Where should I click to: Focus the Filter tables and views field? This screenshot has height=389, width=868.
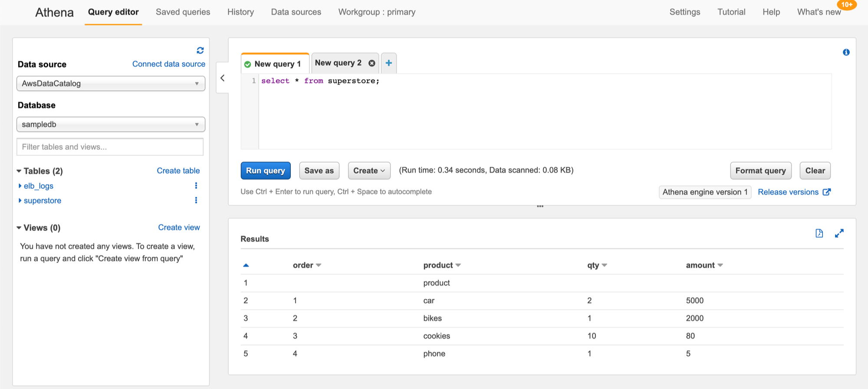[110, 147]
